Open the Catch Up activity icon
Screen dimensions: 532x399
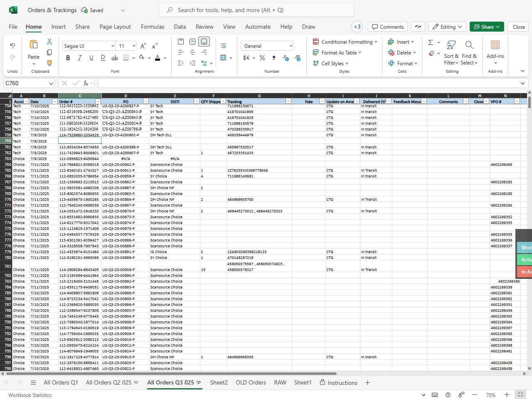pyautogui.click(x=418, y=27)
